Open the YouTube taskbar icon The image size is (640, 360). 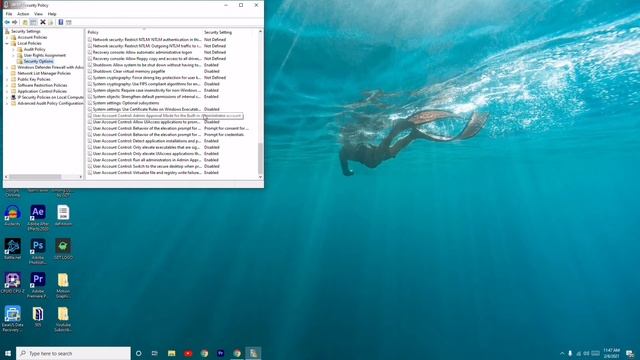pos(188,353)
